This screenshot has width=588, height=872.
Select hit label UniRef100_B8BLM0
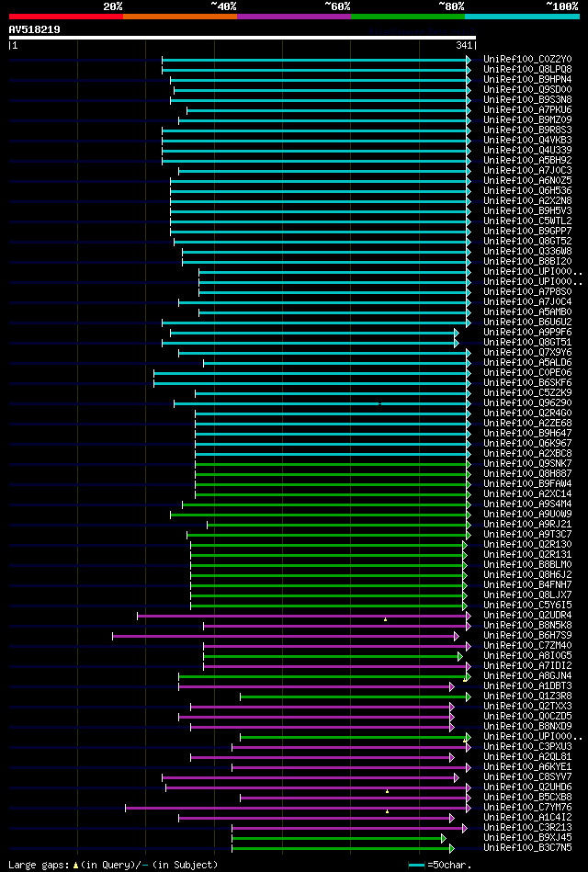pos(527,564)
